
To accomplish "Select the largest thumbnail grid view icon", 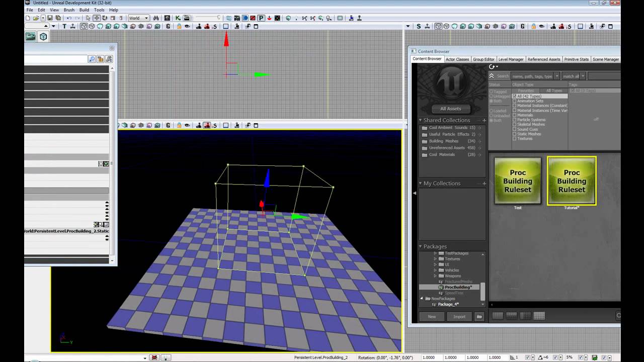I will pos(539,316).
